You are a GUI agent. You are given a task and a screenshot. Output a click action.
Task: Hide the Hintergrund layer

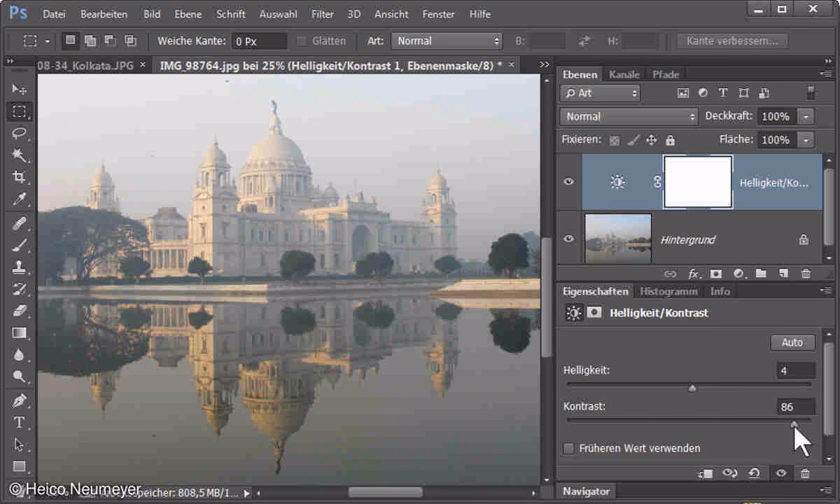tap(569, 239)
